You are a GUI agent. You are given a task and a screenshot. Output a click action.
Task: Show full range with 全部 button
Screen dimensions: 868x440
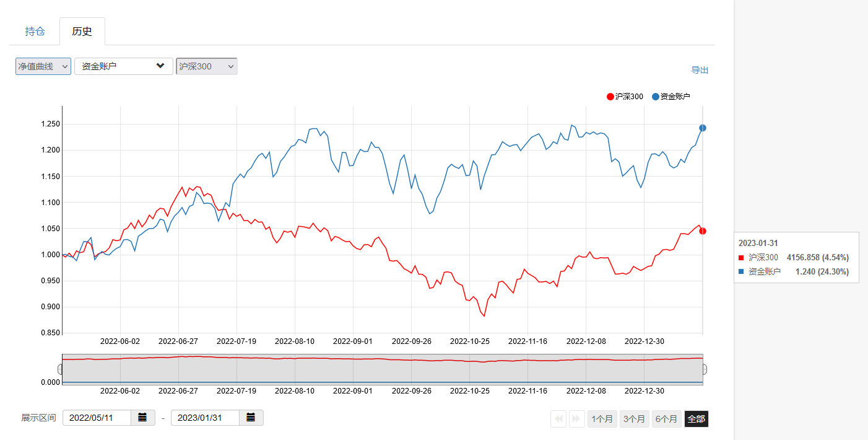coord(697,419)
